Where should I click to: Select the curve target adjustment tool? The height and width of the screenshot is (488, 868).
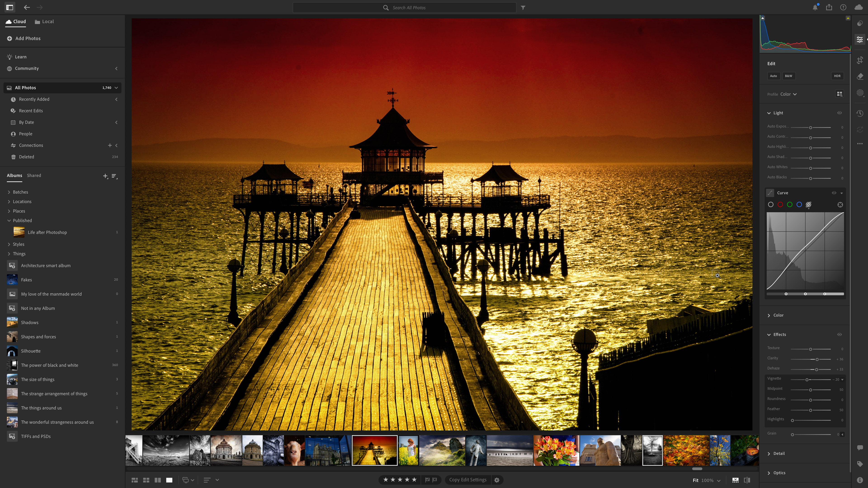point(840,205)
